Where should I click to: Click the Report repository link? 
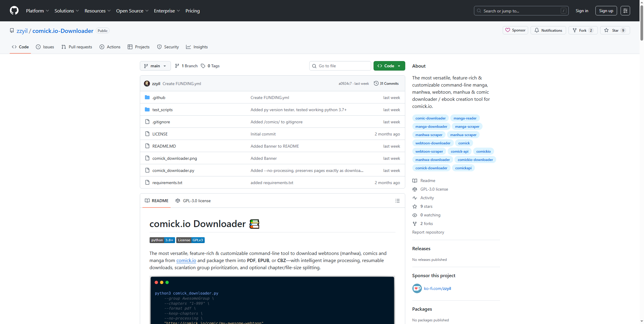tap(428, 232)
